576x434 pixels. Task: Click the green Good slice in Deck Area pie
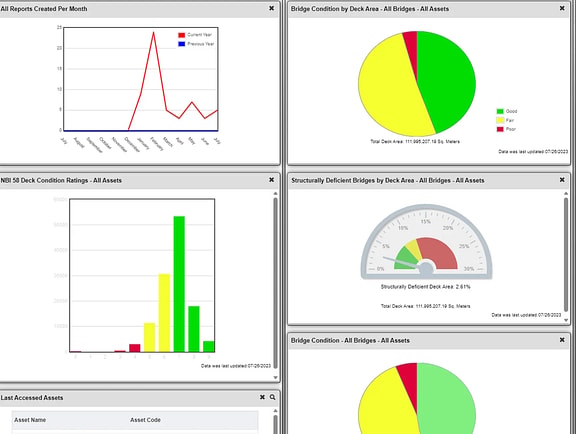[x=448, y=81]
